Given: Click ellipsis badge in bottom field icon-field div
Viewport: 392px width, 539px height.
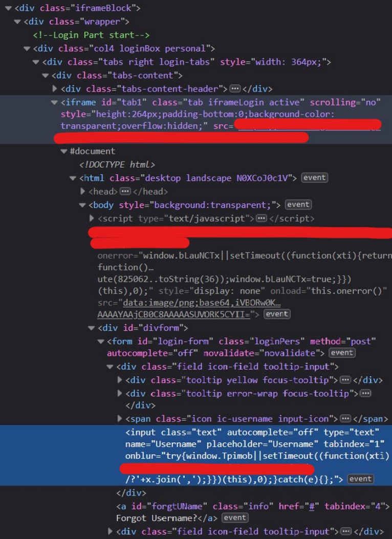Looking at the screenshot, I should [x=345, y=531].
